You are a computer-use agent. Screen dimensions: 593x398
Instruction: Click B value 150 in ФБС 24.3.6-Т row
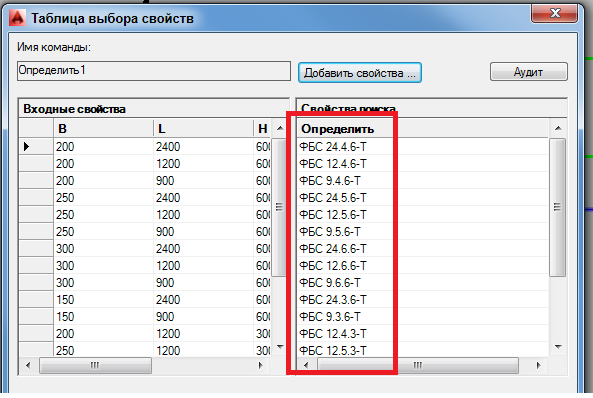(x=103, y=300)
